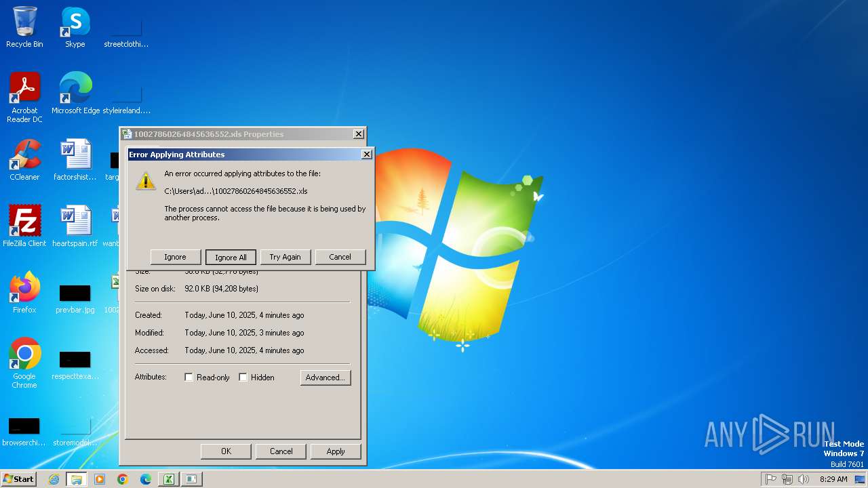This screenshot has width=868, height=488.
Task: Open the CCleaner desktop shortcut
Action: [24, 160]
